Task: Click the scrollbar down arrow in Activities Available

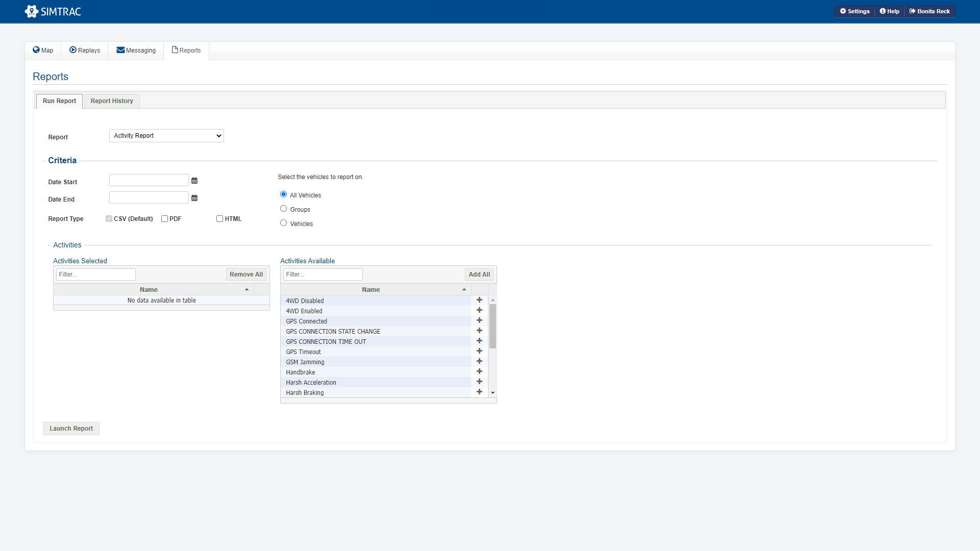Action: coord(493,393)
